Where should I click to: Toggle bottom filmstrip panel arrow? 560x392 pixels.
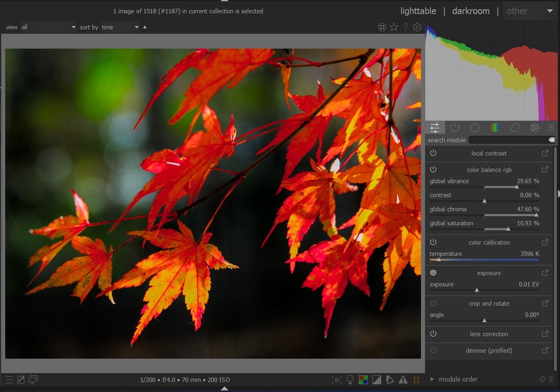point(224,388)
